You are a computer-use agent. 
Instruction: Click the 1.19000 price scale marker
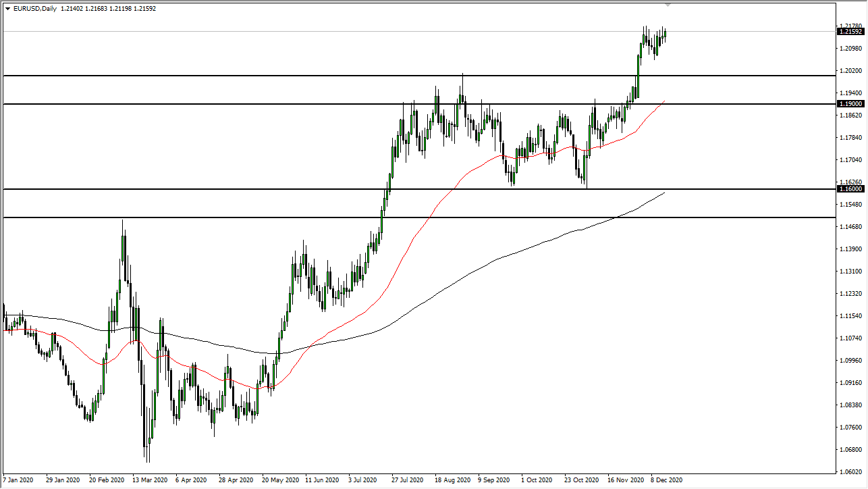pyautogui.click(x=849, y=104)
